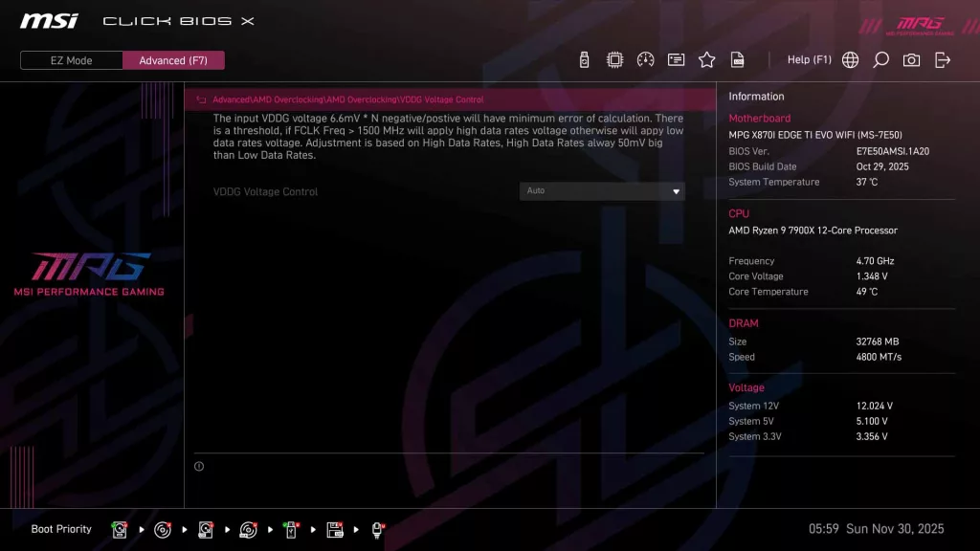Viewport: 980px width, 551px height.
Task: Select the first hard drive in Boot Priority
Action: [x=119, y=529]
